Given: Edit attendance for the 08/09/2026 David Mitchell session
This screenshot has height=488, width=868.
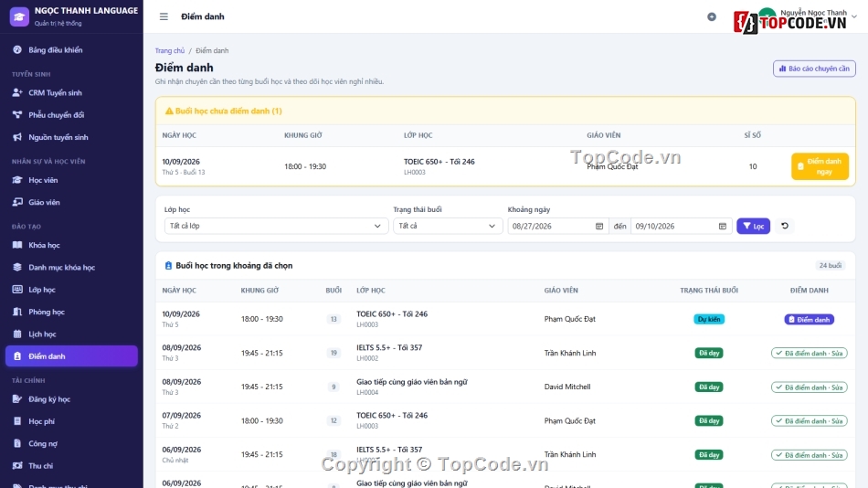Looking at the screenshot, I should (809, 387).
